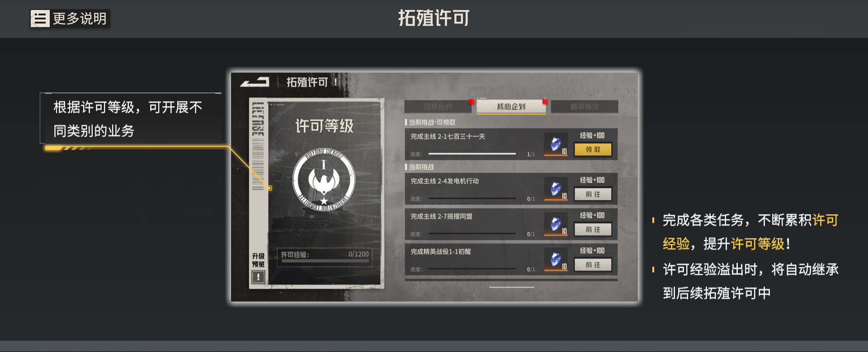
Task: Click 前往 for 完成主线2-7摇摆同盟
Action: pos(593,229)
